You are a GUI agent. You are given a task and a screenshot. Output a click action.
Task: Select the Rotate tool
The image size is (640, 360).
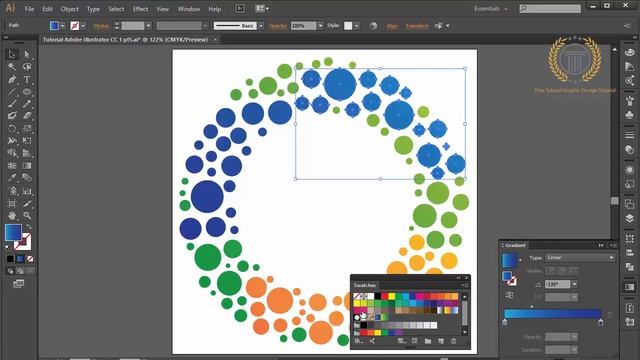11,129
